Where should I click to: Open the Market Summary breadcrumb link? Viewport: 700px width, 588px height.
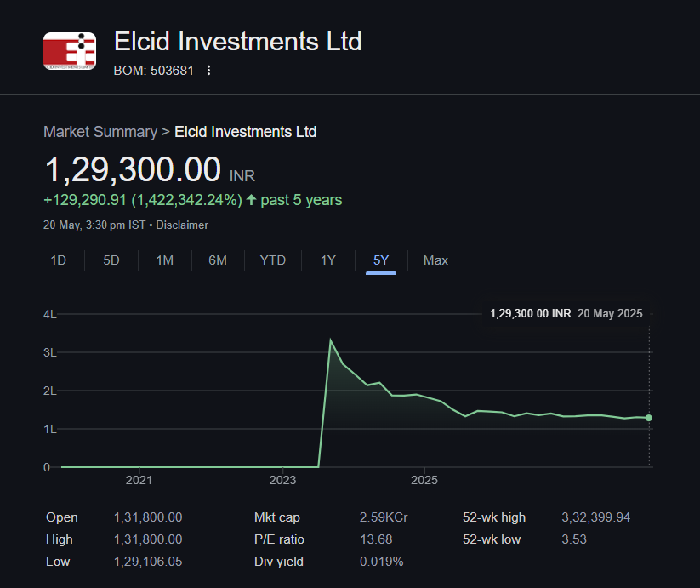coord(100,132)
